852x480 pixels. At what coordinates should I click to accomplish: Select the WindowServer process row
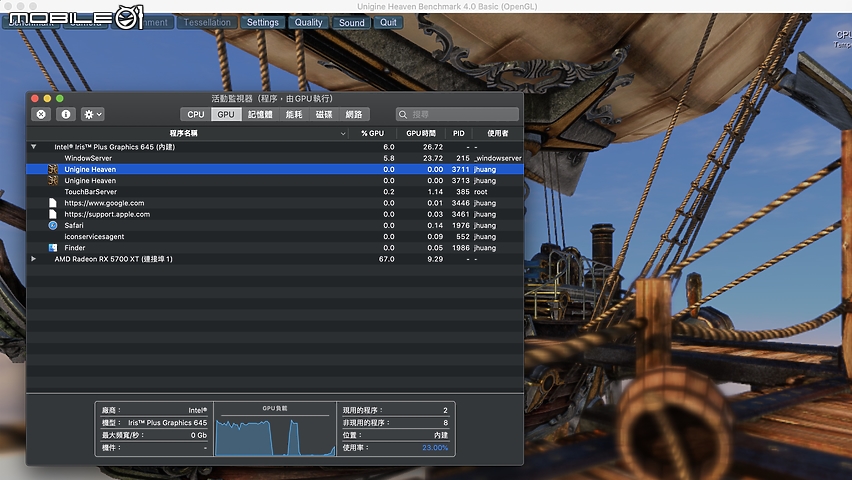275,158
